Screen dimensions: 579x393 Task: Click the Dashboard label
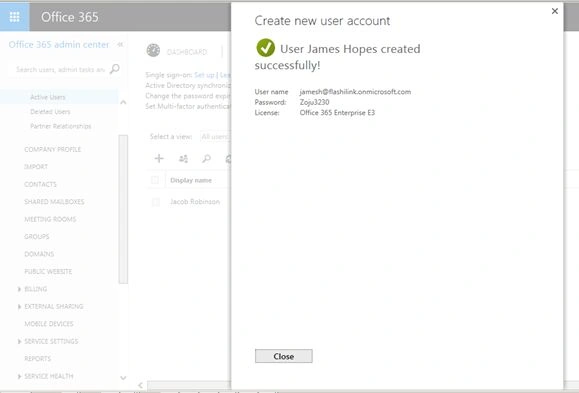click(187, 52)
